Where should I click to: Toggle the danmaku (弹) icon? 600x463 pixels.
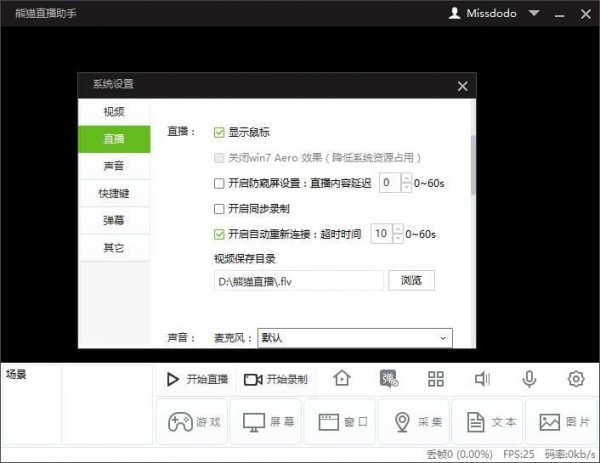click(389, 379)
